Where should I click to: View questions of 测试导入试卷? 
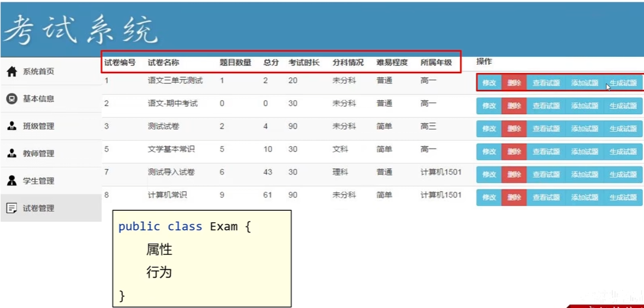546,175
